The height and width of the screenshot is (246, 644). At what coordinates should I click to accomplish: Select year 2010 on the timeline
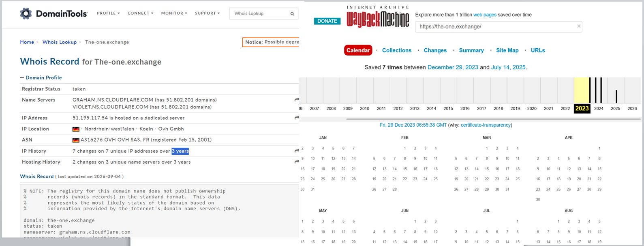[364, 108]
